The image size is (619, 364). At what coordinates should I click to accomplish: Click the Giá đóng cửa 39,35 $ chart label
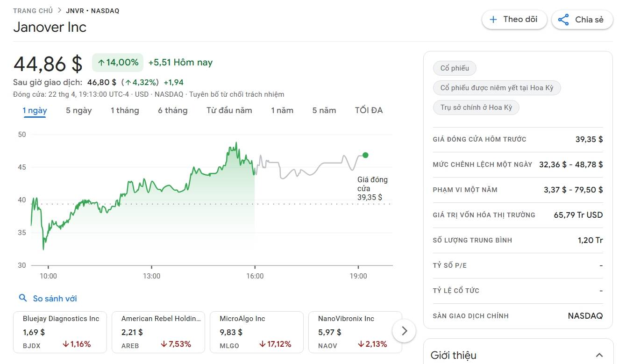click(372, 188)
